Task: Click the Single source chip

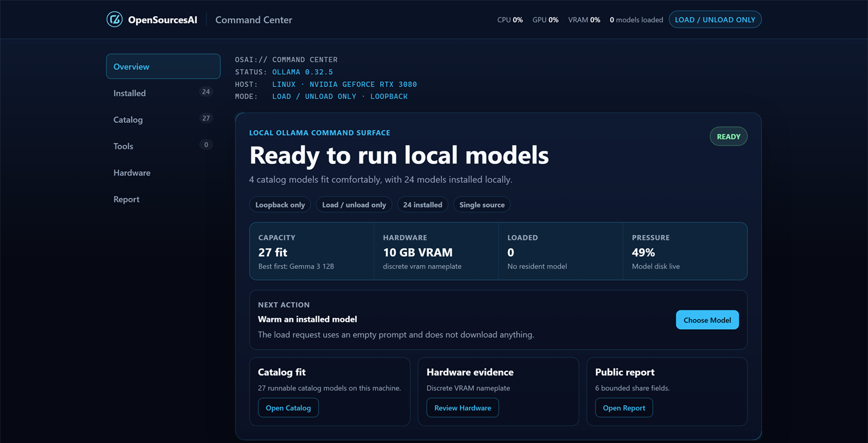Action: click(x=482, y=205)
